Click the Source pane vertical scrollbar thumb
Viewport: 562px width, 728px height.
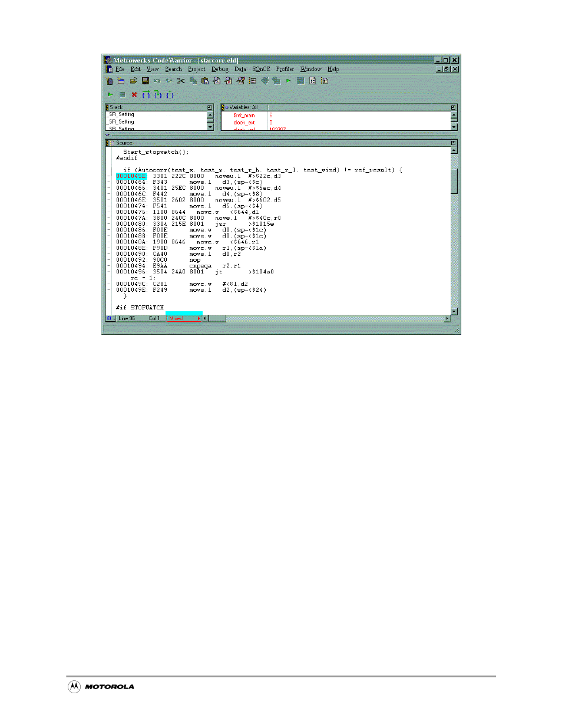pyautogui.click(x=454, y=181)
